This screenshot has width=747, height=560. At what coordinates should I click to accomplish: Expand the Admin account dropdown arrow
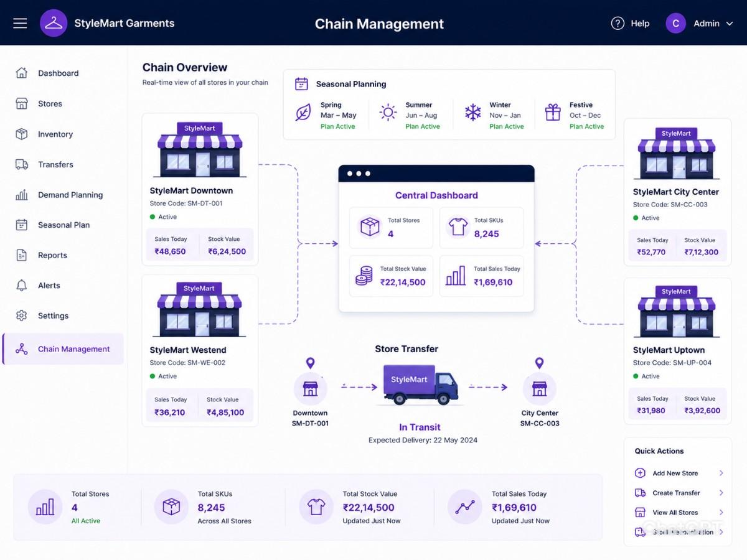pos(730,24)
